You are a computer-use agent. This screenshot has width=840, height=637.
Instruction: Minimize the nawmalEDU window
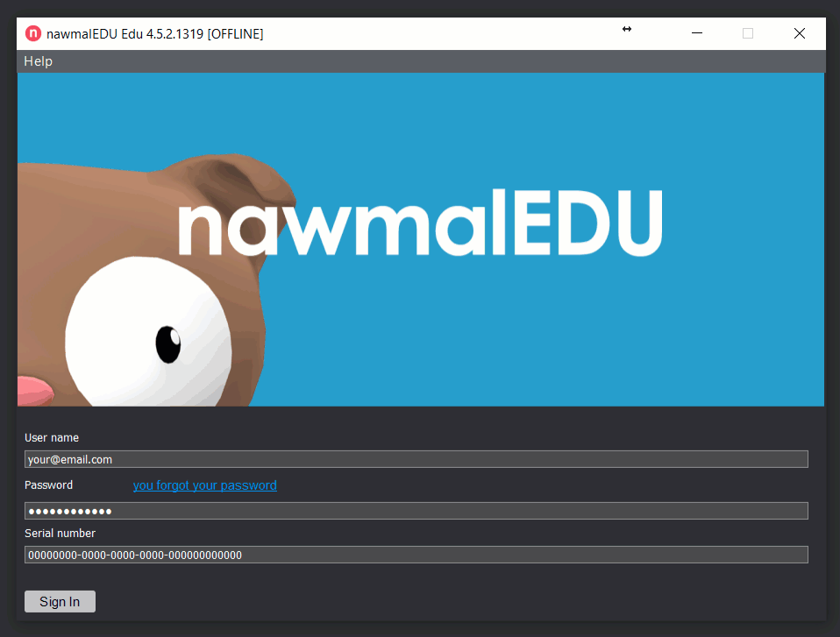click(x=696, y=33)
